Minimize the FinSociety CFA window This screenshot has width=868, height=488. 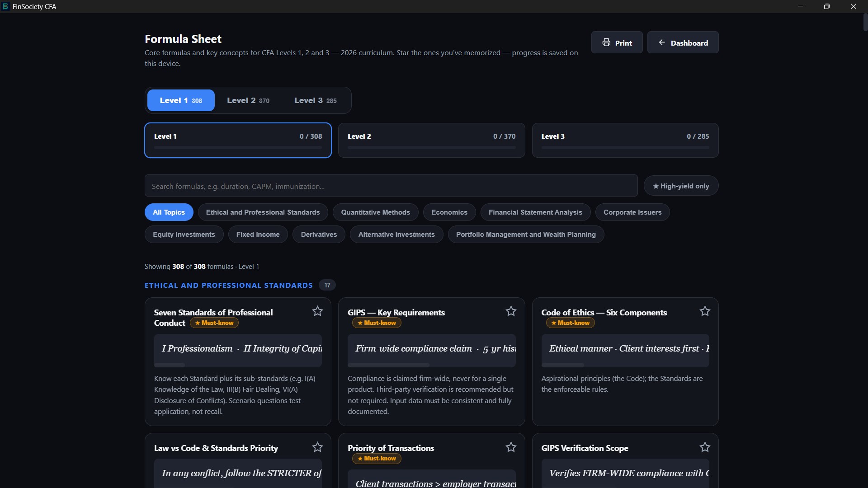tap(801, 6)
